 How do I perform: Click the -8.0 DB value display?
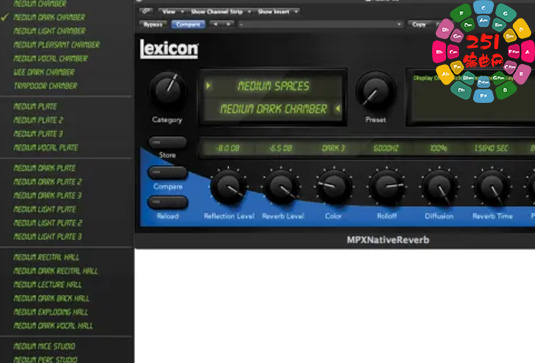pyautogui.click(x=228, y=148)
